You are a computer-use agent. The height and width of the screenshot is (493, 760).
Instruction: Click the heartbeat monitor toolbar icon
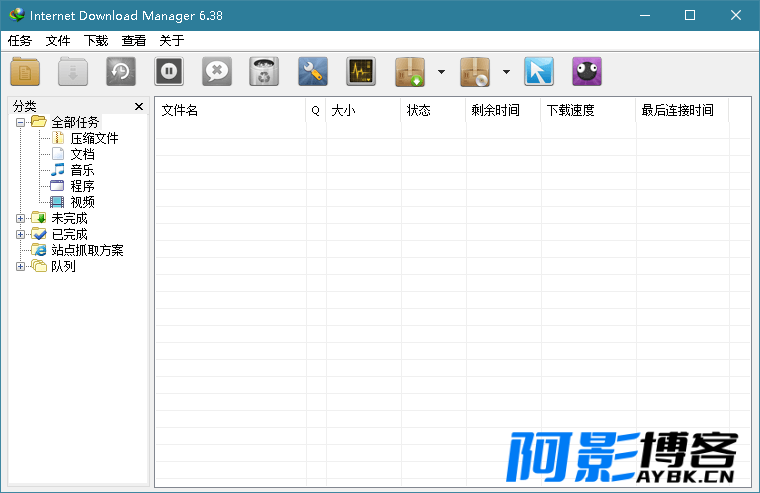(361, 72)
